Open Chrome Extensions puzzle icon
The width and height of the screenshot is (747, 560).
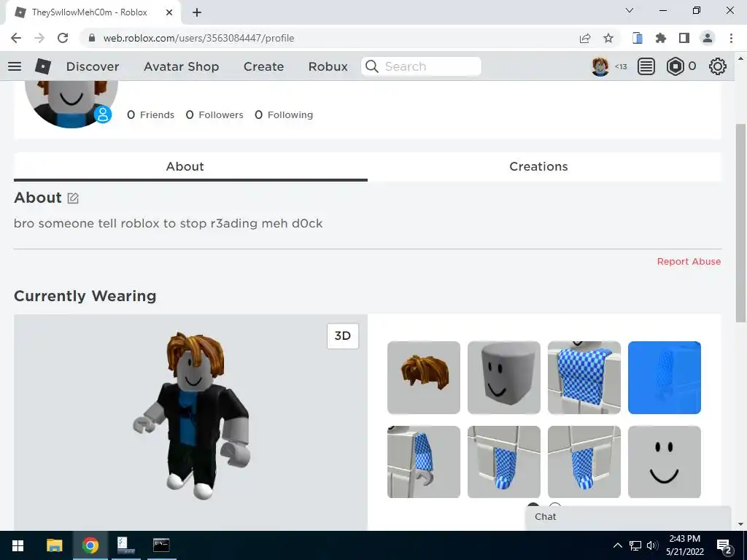[x=661, y=38]
